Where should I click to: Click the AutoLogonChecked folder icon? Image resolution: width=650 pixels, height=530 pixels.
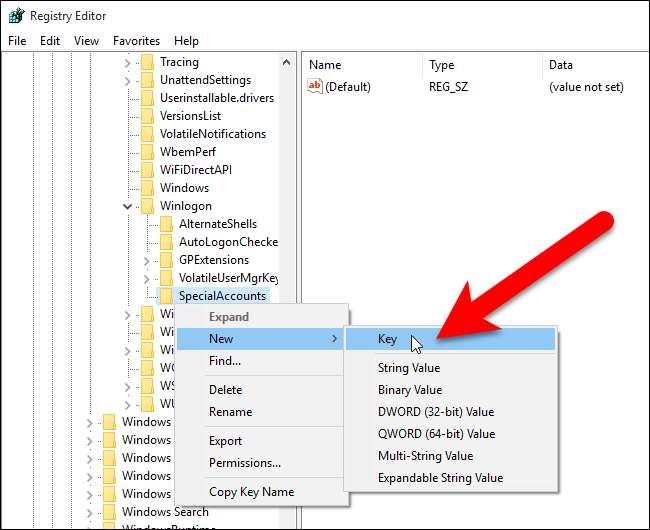[x=167, y=242]
